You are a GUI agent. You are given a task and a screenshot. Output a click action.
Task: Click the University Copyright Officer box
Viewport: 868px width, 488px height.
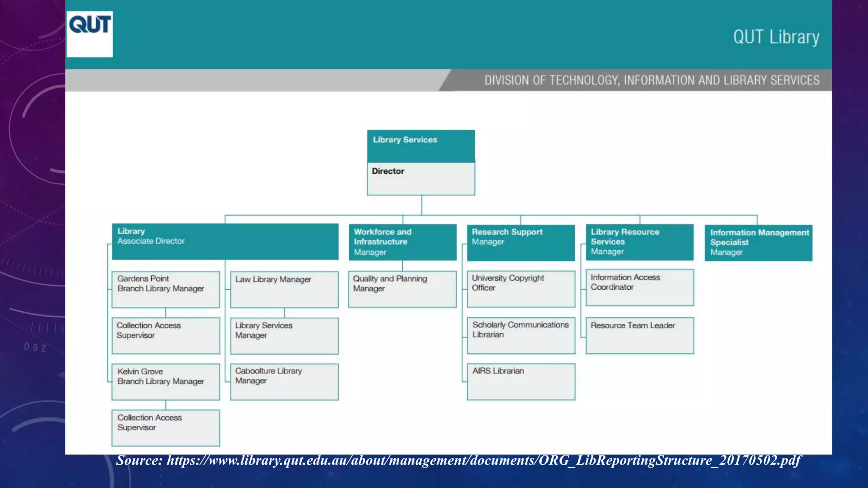coord(521,289)
